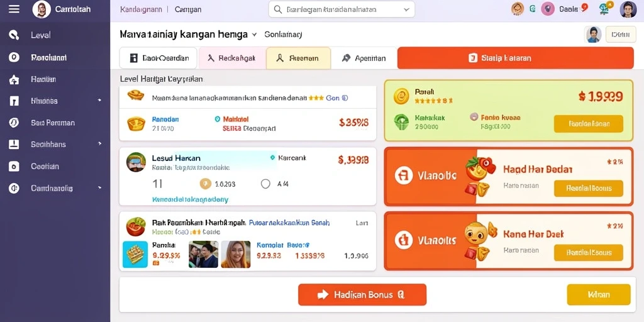
Task: Open the search box dropdown chevron
Action: tap(406, 9)
